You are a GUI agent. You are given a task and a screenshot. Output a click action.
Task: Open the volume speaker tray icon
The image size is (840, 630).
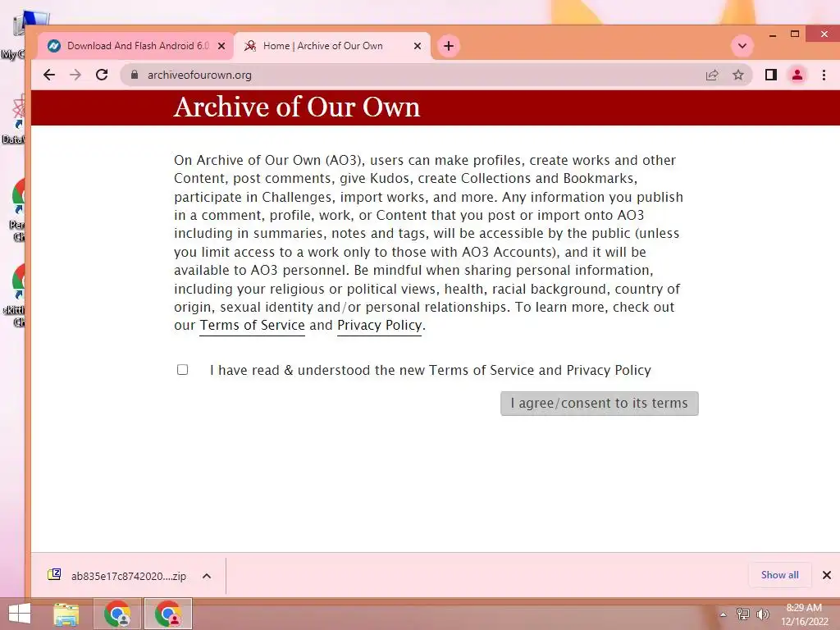pos(763,614)
